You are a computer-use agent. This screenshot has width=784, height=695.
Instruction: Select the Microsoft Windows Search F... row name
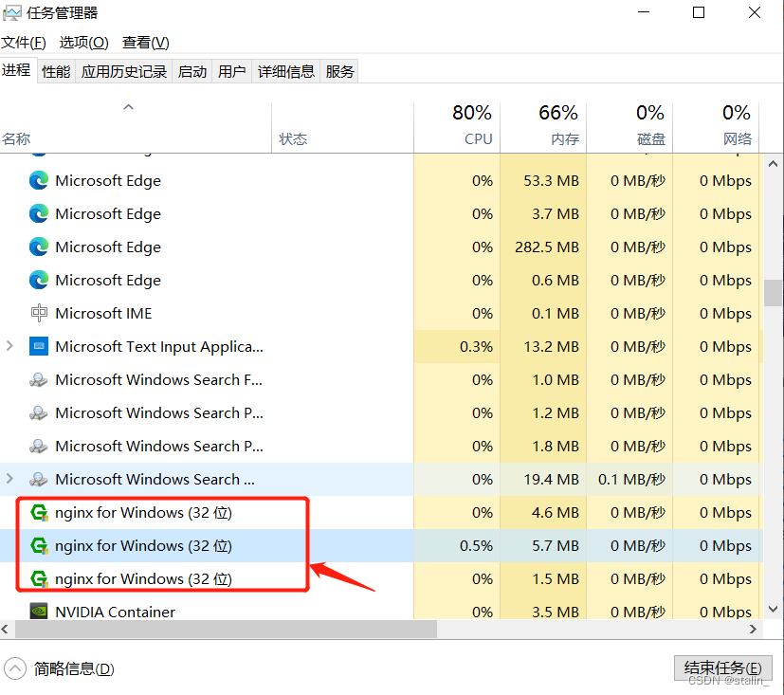click(159, 380)
